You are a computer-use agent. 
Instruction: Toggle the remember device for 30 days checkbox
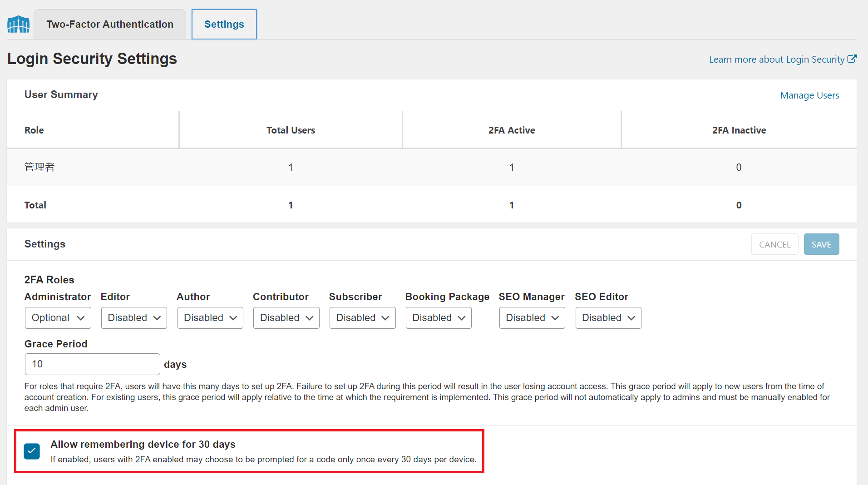click(x=32, y=451)
